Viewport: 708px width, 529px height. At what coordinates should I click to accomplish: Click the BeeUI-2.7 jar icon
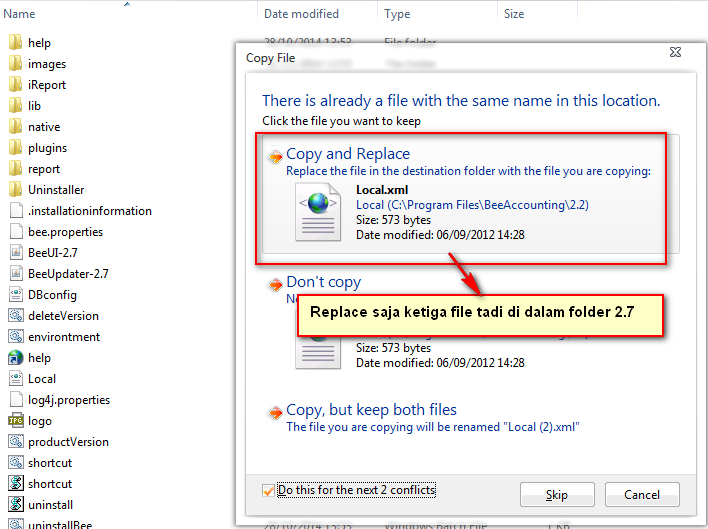coord(16,252)
